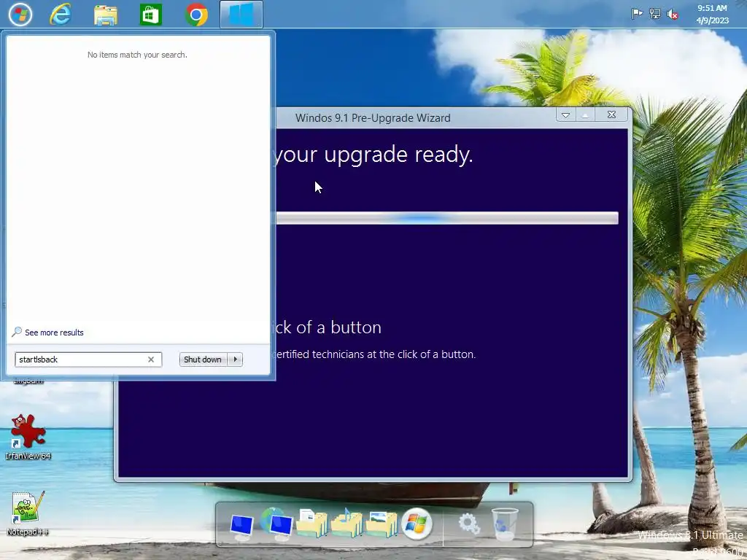The image size is (747, 560).
Task: Close the Windos 9.1 Pre-Upgrade Wizard
Action: (x=612, y=114)
